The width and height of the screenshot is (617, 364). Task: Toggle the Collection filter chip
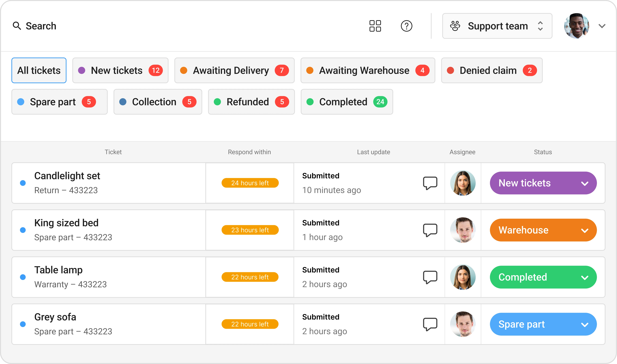point(158,102)
